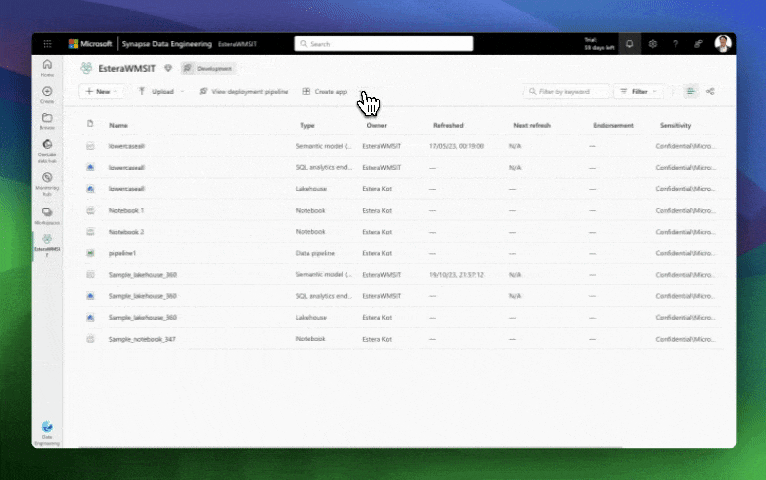This screenshot has height=480, width=766.
Task: Open Workspaces in the sidebar
Action: 47,216
